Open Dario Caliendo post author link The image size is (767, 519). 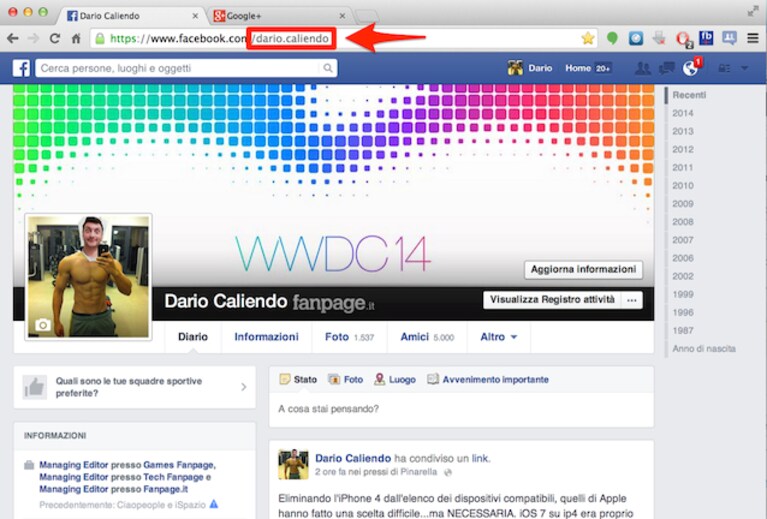(353, 458)
